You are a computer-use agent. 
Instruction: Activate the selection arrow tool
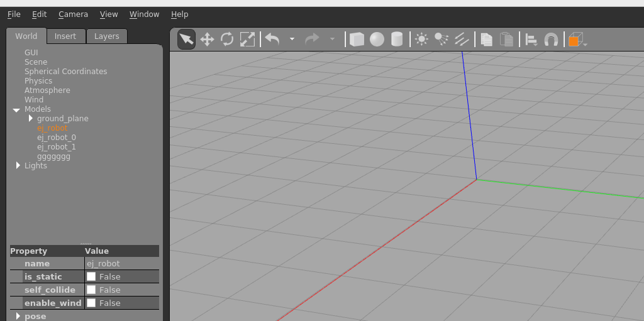[x=186, y=40]
